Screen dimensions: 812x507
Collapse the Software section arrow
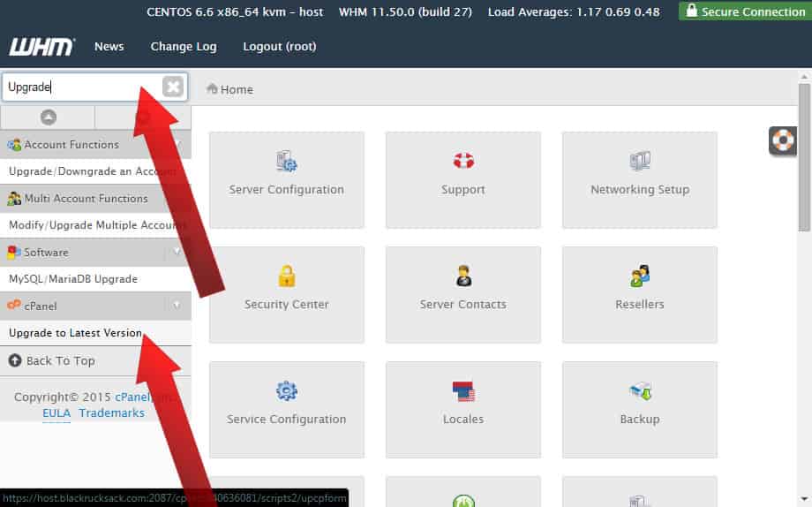[177, 253]
